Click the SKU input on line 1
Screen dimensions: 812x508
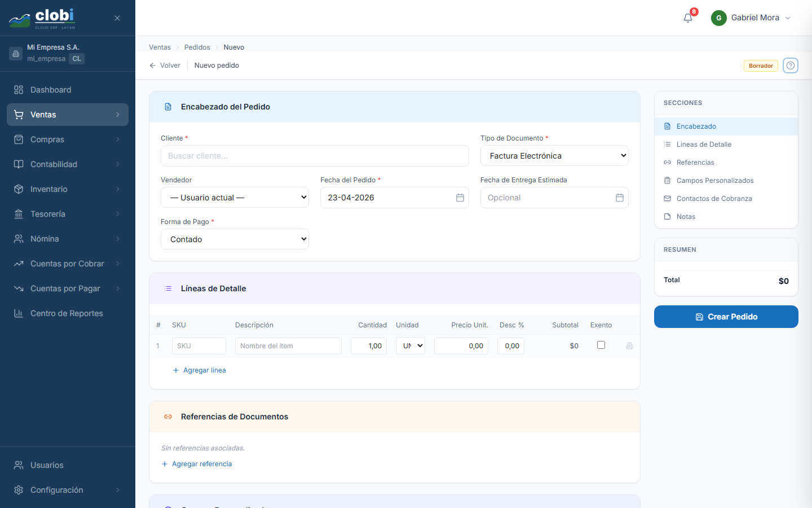[199, 346]
